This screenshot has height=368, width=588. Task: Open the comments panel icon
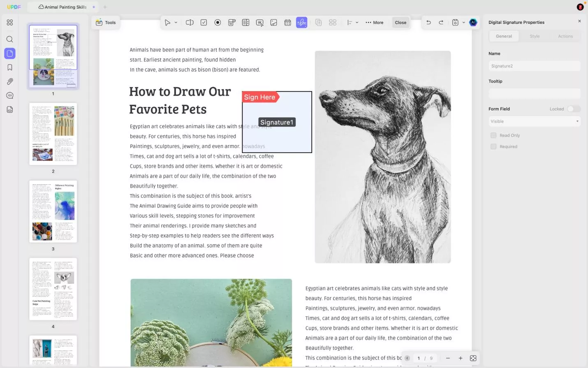[10, 95]
